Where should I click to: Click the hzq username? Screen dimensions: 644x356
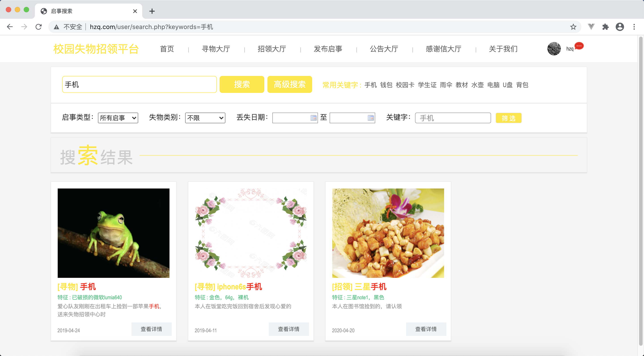pos(570,49)
